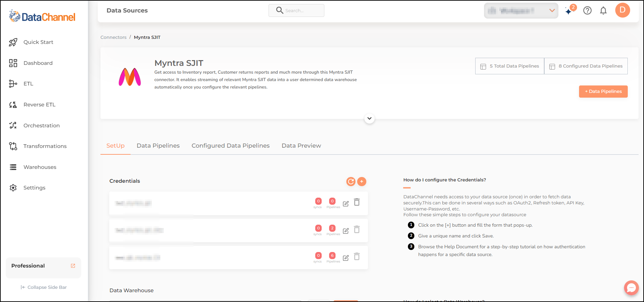Viewport: 644px width, 302px height.
Task: Click 'Give a unique name and click Save.' step
Action: click(456, 236)
